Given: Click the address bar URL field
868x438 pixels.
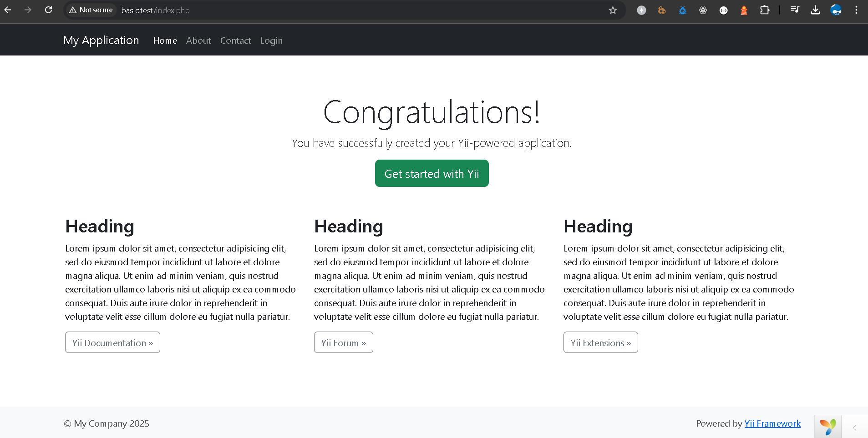Looking at the screenshot, I should pyautogui.click(x=319, y=10).
